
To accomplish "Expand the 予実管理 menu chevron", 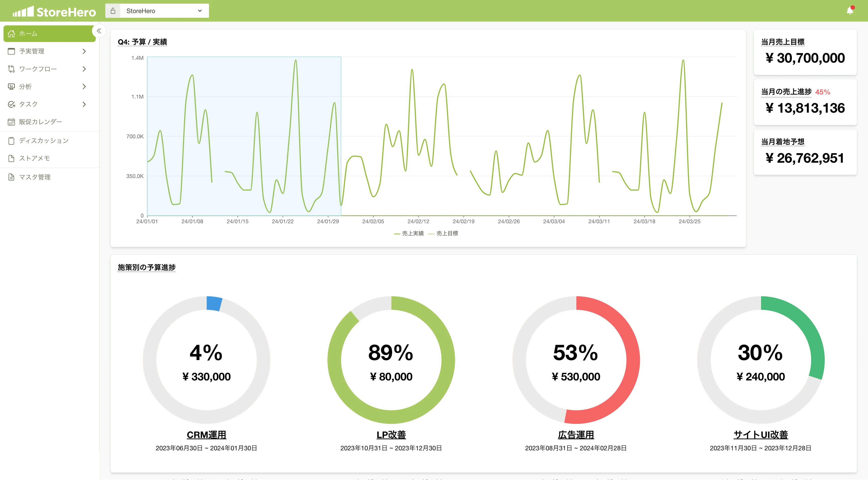I will coord(84,51).
